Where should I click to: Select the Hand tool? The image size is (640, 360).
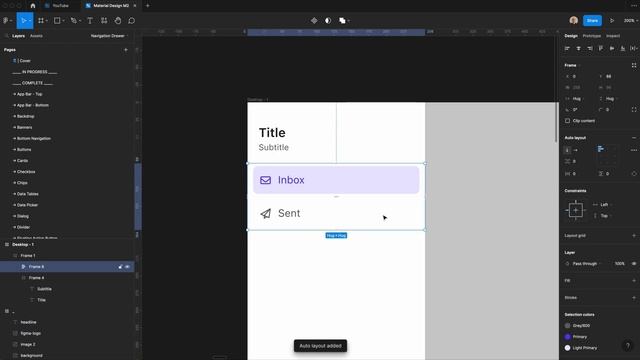[x=118, y=20]
